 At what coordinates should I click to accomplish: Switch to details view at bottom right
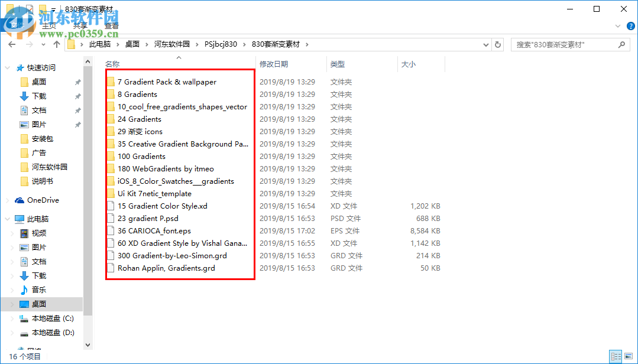click(615, 356)
